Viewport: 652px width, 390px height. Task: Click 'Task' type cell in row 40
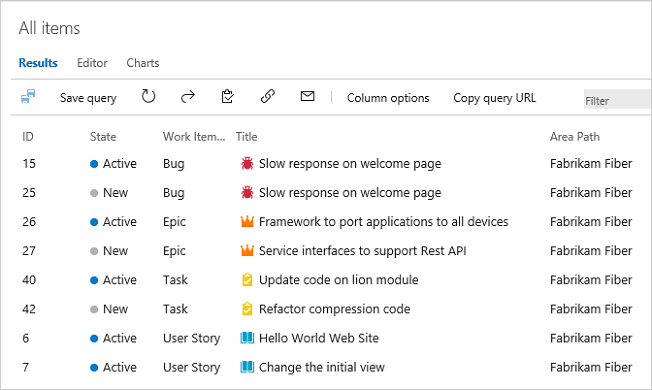175,280
